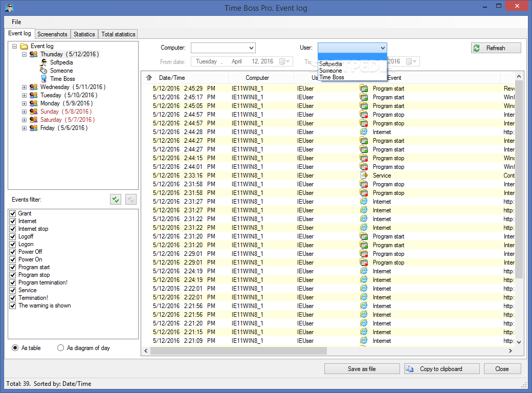Click the Saturday (5/7/2016) users icon
Viewport: 532px width, 393px height.
click(34, 119)
